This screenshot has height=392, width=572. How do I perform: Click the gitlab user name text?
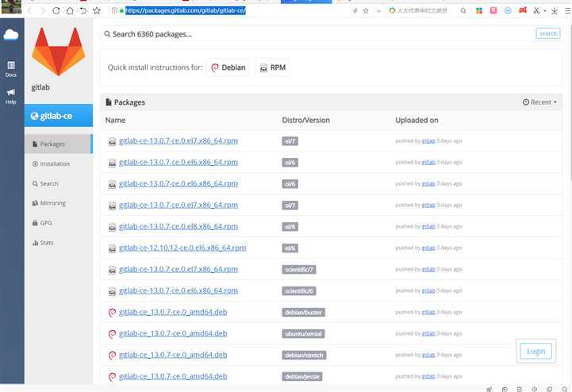pos(40,87)
